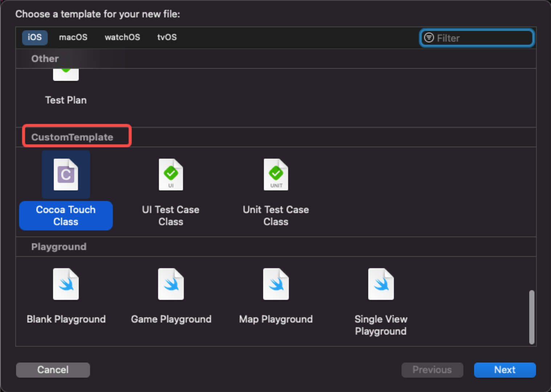Screen dimensions: 551x392
Task: Pick the Unit Test Case Class icon
Action: (276, 174)
